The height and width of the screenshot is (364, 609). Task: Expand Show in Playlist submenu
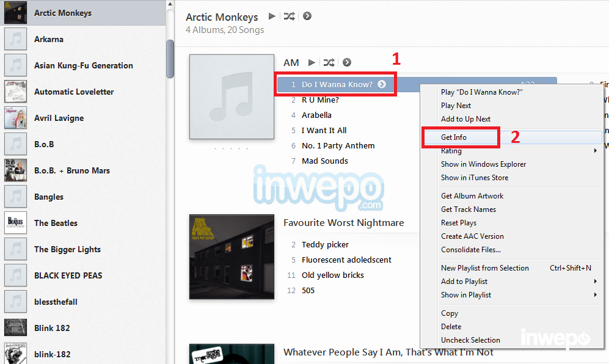click(x=511, y=295)
